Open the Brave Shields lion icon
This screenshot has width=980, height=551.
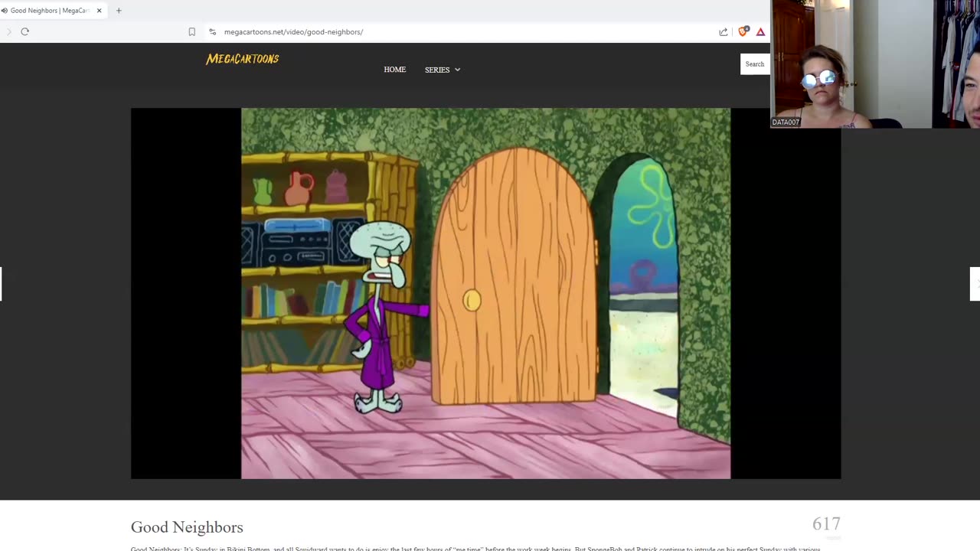tap(743, 31)
